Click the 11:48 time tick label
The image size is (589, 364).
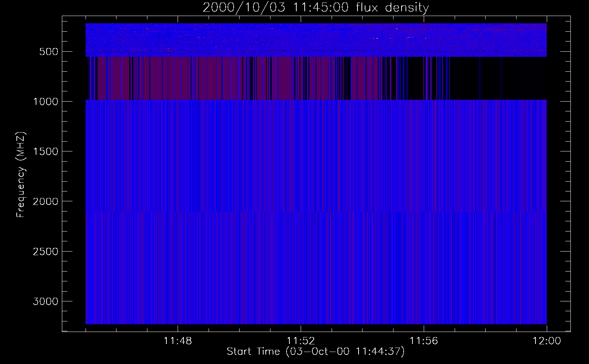[x=178, y=341]
